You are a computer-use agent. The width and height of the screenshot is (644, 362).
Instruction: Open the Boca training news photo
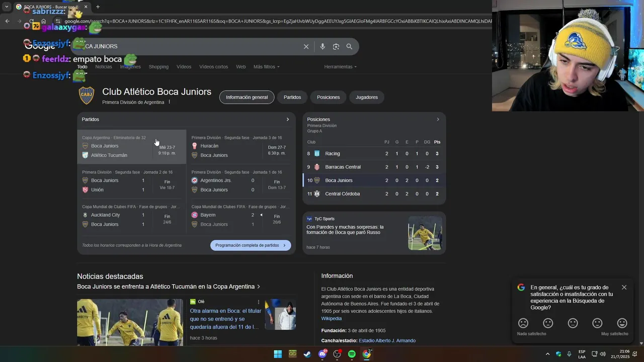pos(130,322)
